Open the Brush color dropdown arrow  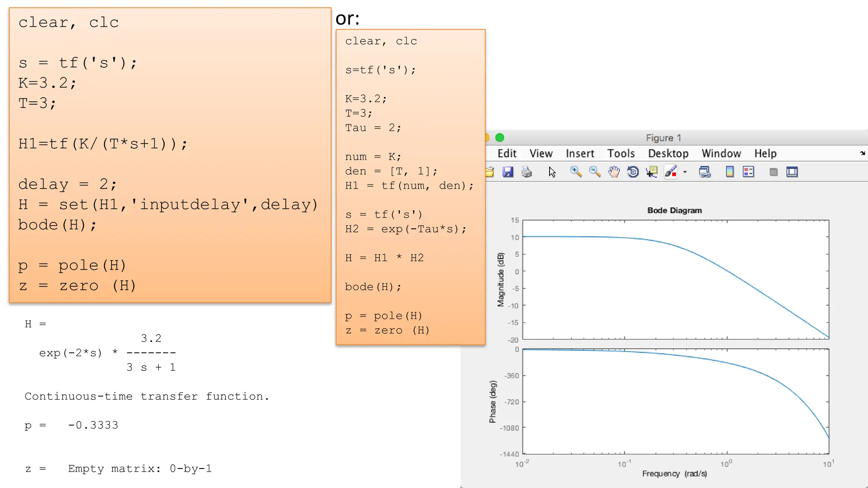(x=685, y=172)
